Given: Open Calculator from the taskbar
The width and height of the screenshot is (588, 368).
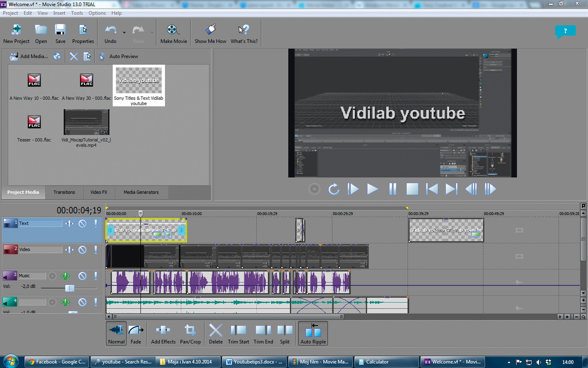Looking at the screenshot, I should coord(386,362).
